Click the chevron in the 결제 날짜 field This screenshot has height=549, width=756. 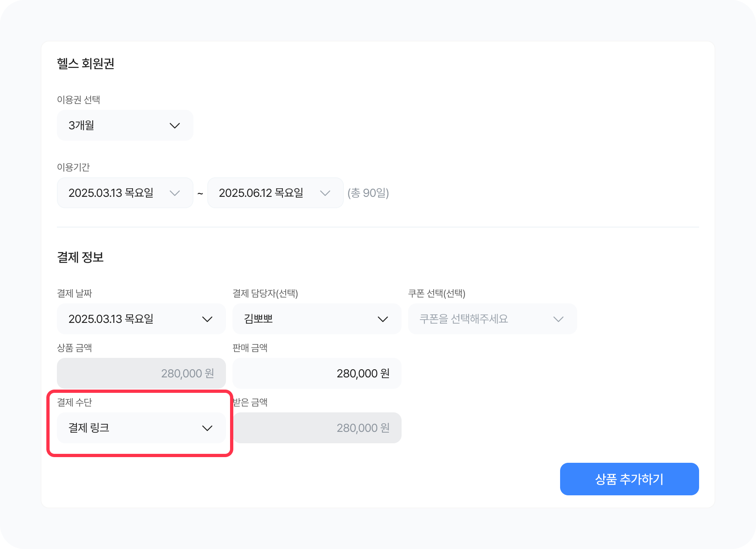click(x=207, y=319)
